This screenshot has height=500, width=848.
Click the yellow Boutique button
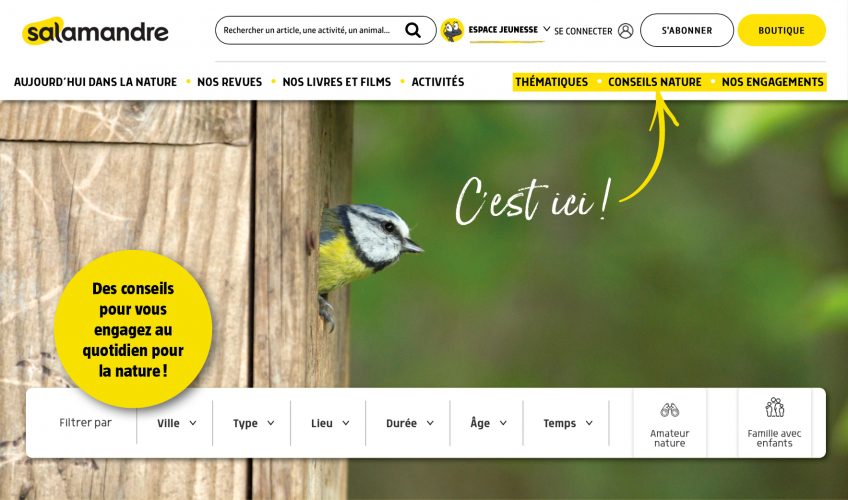781,30
